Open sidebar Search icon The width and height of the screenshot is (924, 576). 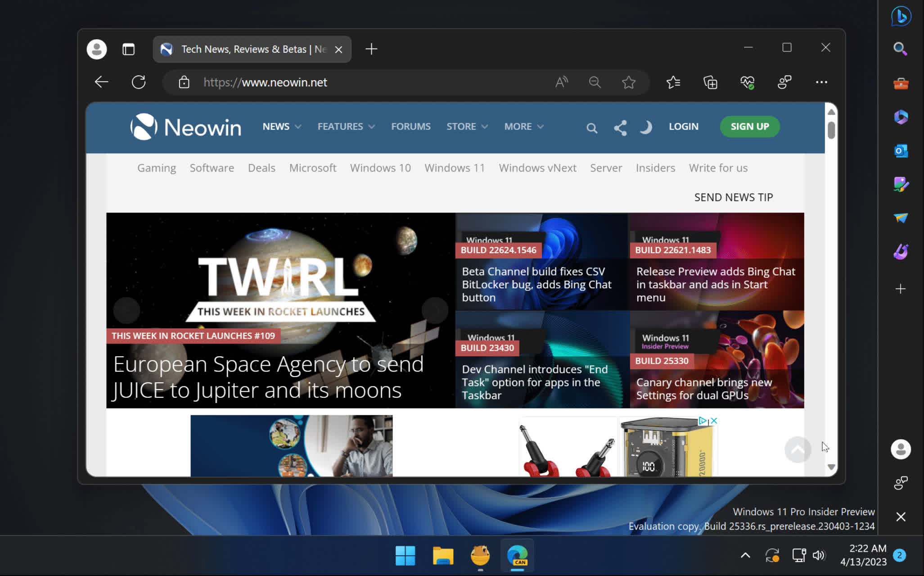pyautogui.click(x=900, y=49)
